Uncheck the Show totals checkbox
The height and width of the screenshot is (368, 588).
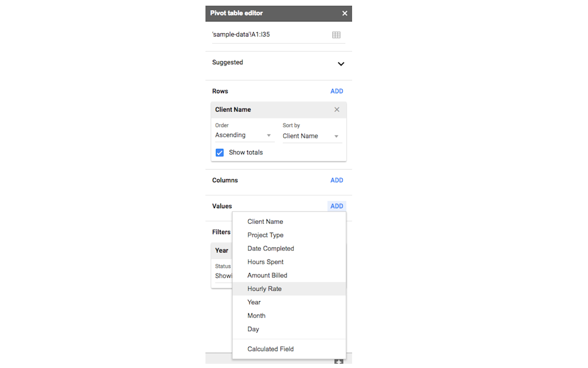pyautogui.click(x=220, y=152)
